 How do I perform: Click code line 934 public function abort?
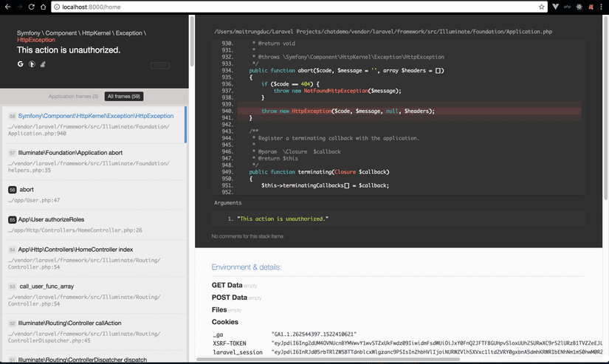tap(346, 70)
